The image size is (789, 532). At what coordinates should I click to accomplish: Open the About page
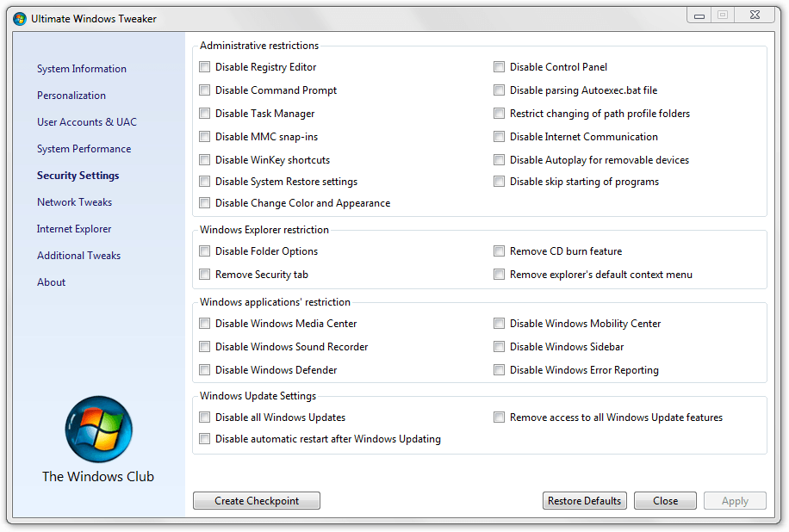tap(52, 282)
